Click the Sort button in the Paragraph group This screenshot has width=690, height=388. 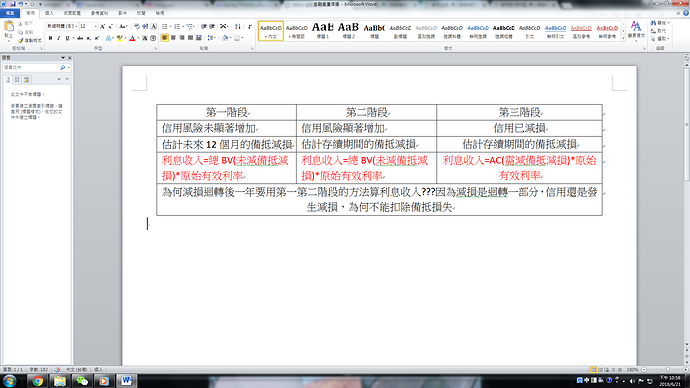click(x=238, y=27)
